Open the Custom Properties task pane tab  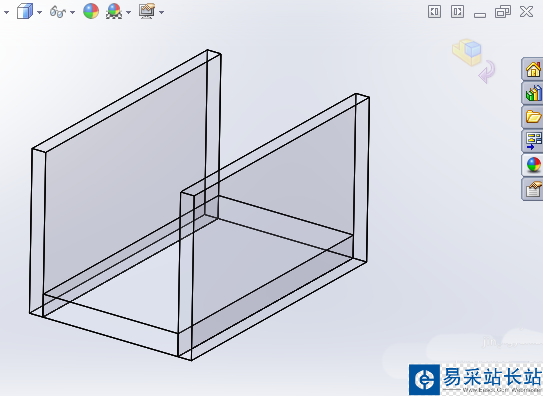(533, 189)
